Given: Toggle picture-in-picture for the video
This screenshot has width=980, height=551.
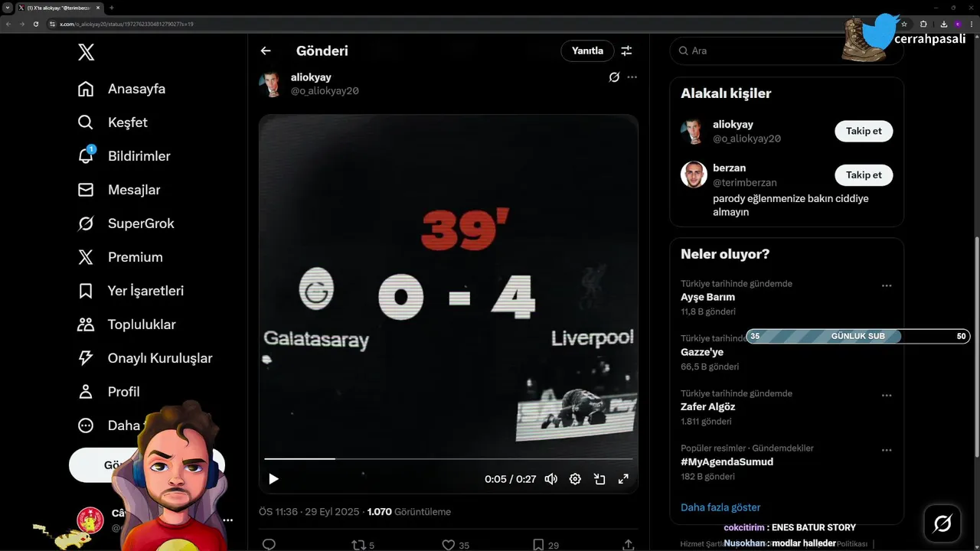Looking at the screenshot, I should 599,479.
